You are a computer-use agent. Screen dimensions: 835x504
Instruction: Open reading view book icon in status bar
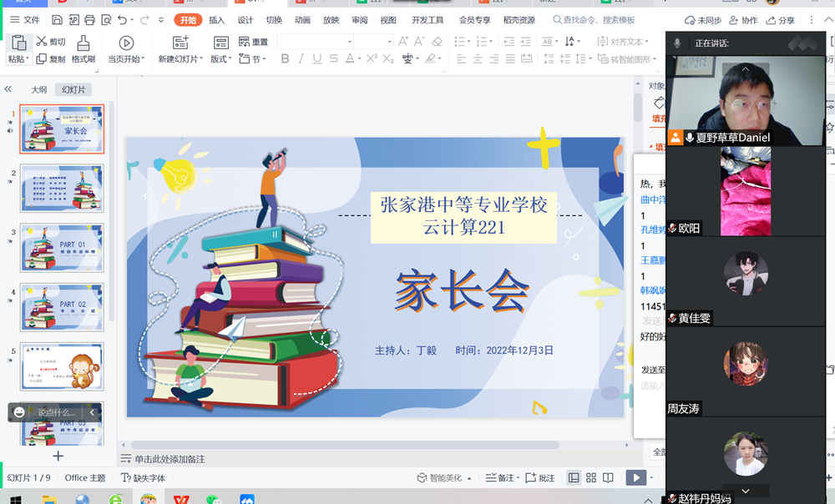[x=609, y=478]
